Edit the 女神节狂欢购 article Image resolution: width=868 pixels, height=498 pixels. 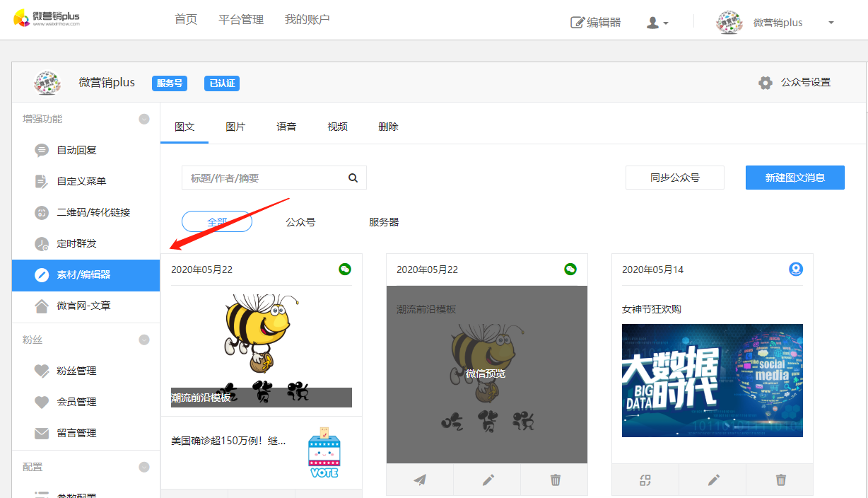tap(712, 480)
